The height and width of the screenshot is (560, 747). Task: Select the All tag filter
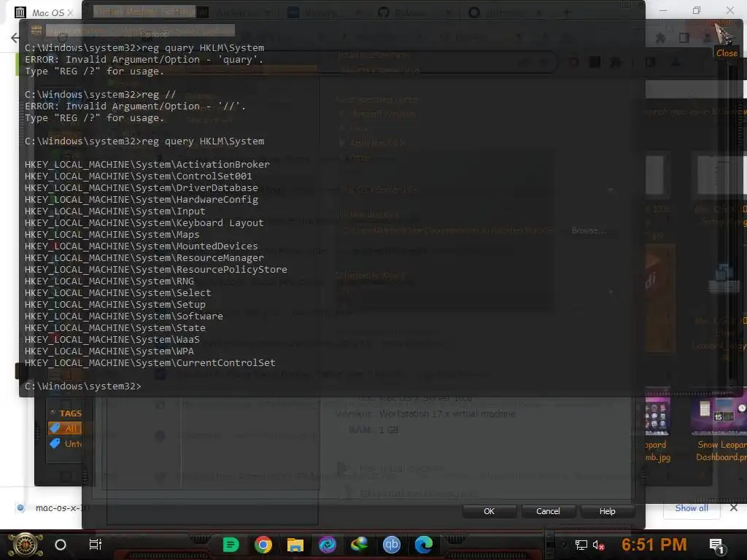click(x=65, y=428)
